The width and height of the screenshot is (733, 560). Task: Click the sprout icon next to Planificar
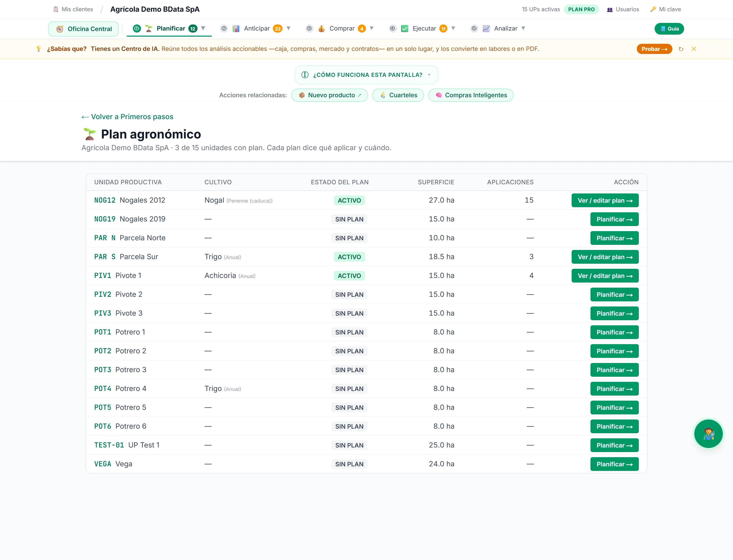tap(149, 29)
